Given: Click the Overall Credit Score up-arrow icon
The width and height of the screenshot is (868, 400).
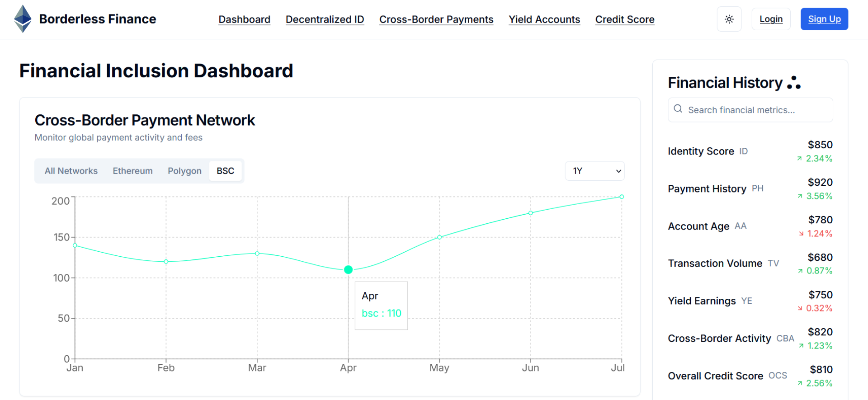Looking at the screenshot, I should click(x=800, y=383).
